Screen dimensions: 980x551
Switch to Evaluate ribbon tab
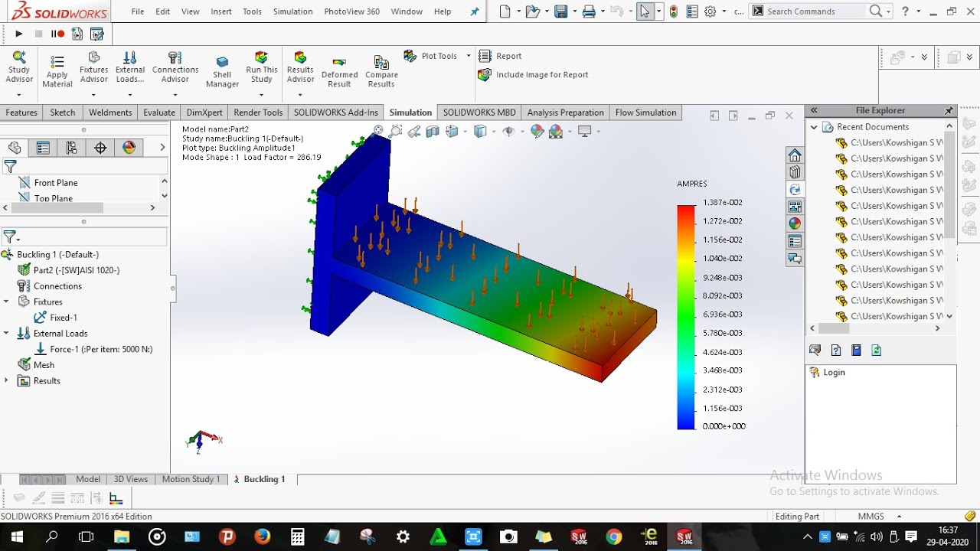tap(159, 112)
